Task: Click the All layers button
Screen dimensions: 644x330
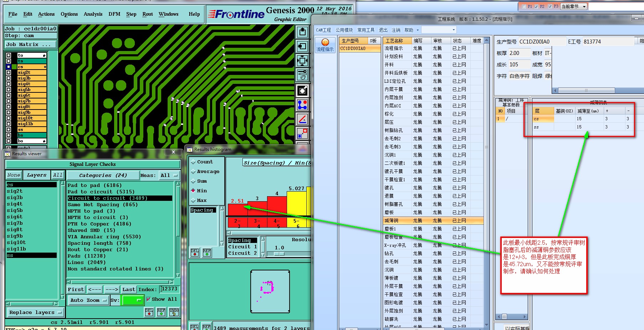Action: tap(57, 175)
